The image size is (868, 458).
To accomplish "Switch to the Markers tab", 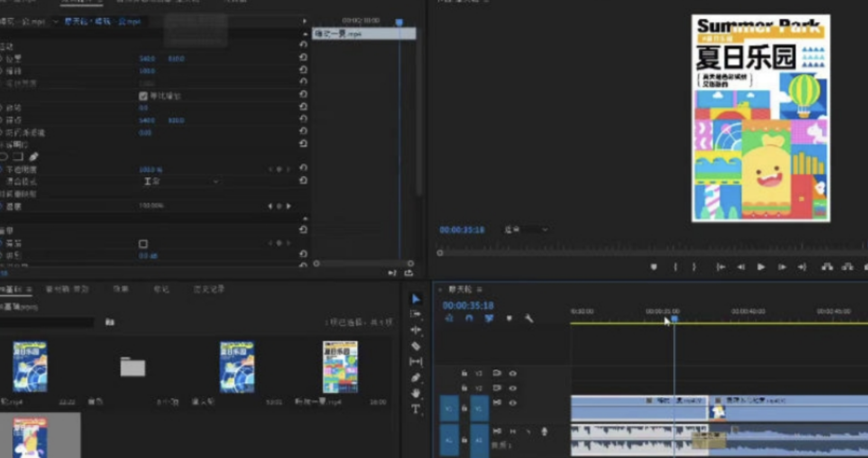I will tap(161, 289).
